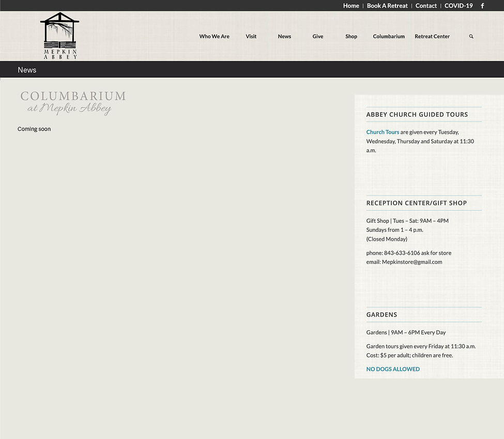Go to the Shop section
Viewport: 504px width, 439px height.
pyautogui.click(x=351, y=36)
